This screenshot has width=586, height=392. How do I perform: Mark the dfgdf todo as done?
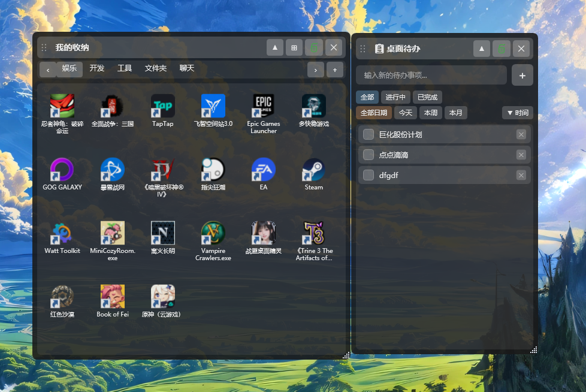pos(368,175)
